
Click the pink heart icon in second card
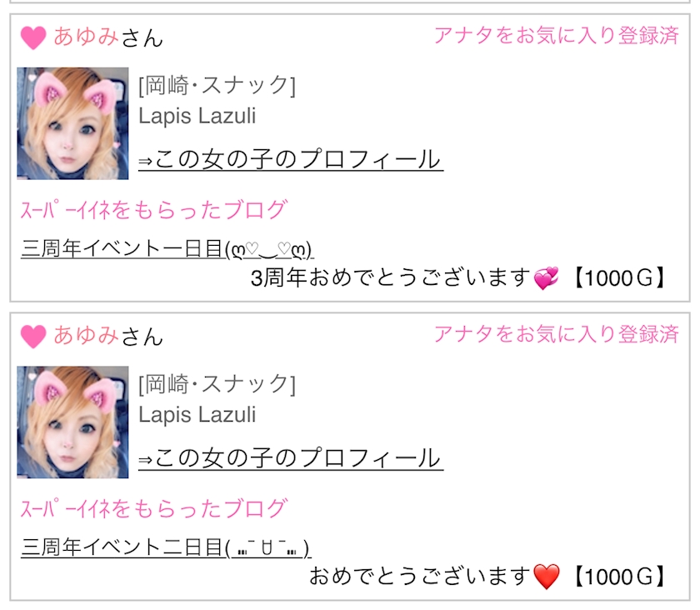point(33,337)
